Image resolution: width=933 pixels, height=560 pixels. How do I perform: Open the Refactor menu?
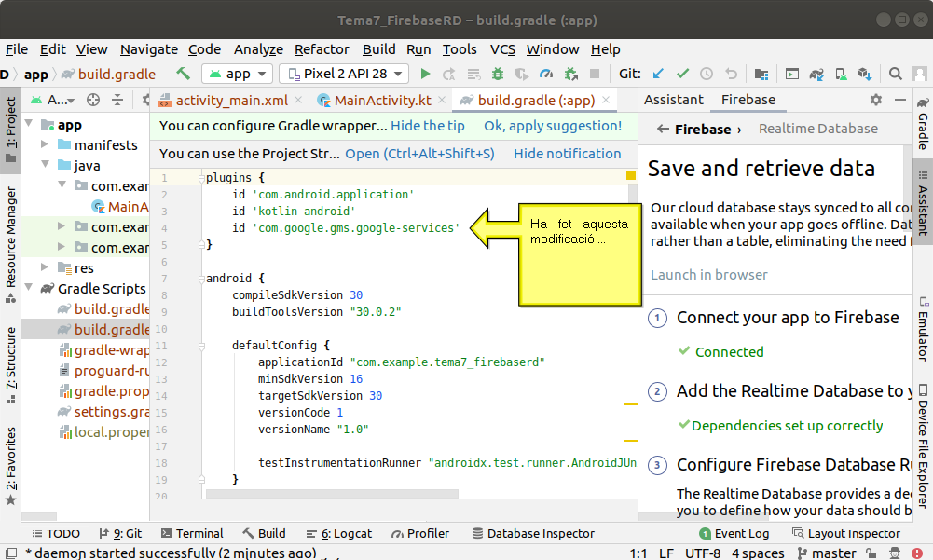322,49
